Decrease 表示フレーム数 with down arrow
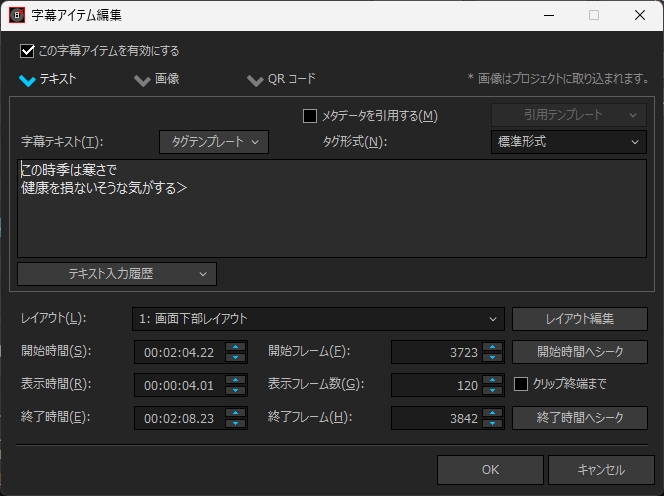Screen dimensions: 664x496 [492, 391]
